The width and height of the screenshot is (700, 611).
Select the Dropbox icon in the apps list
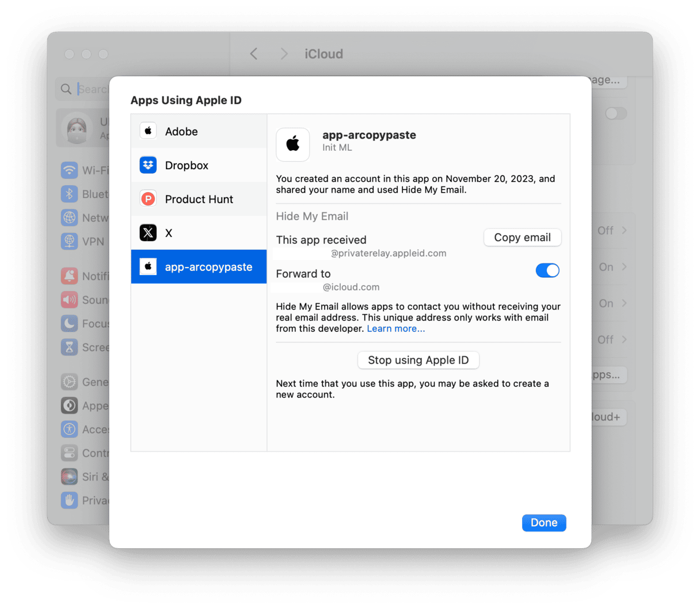point(148,165)
